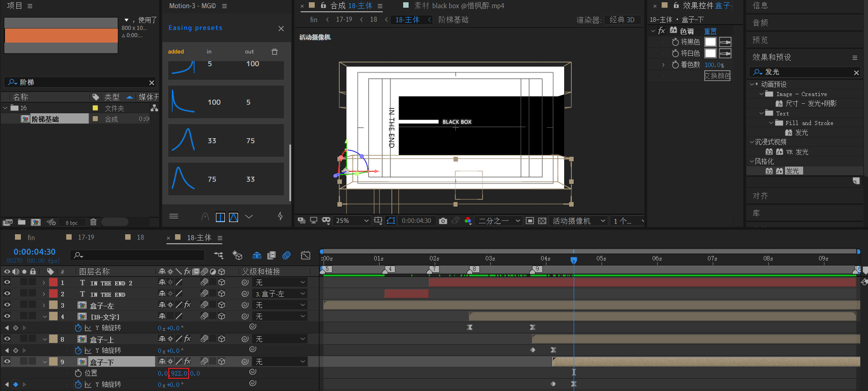The width and height of the screenshot is (868, 391).
Task: Delete easing preset with trash icon
Action: [274, 52]
